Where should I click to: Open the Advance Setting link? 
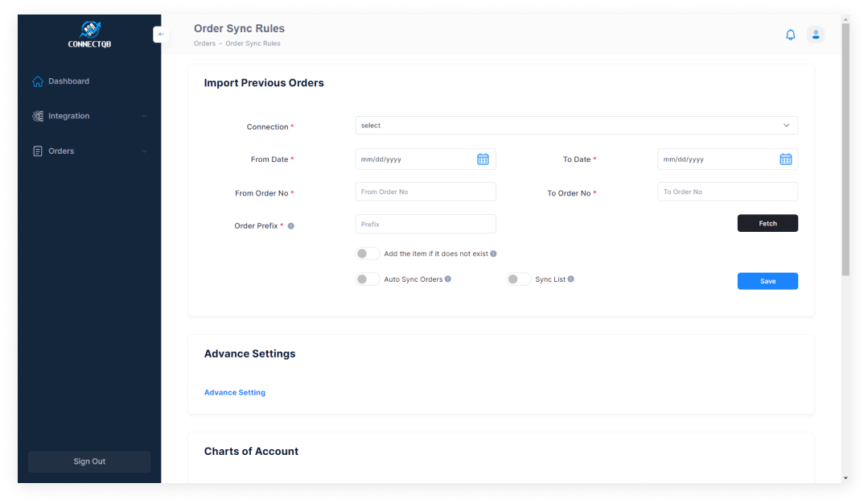pos(235,393)
